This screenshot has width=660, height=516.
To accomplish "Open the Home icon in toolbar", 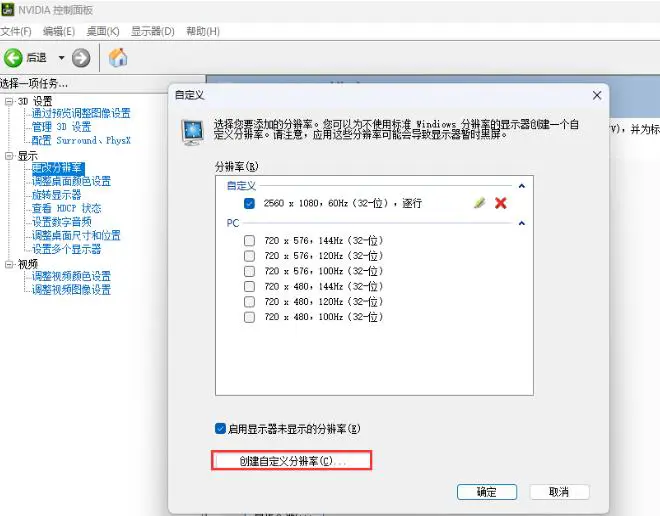I will tap(118, 58).
